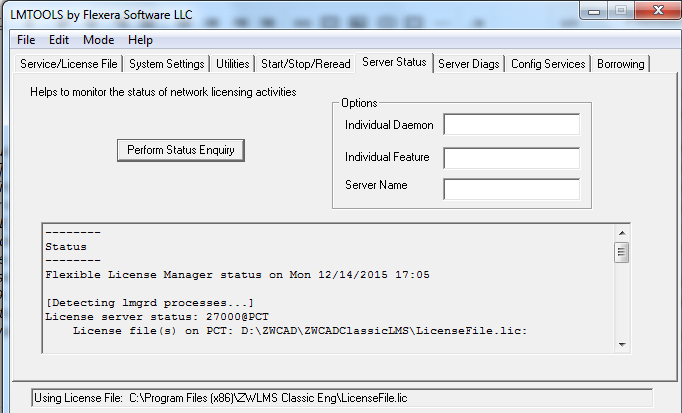Open the Help menu
The height and width of the screenshot is (413, 682).
pyautogui.click(x=141, y=40)
